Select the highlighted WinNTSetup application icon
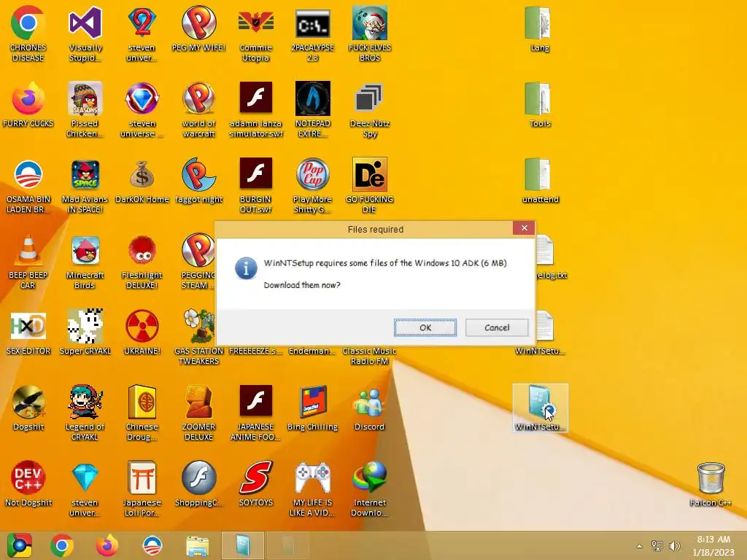 [x=541, y=408]
